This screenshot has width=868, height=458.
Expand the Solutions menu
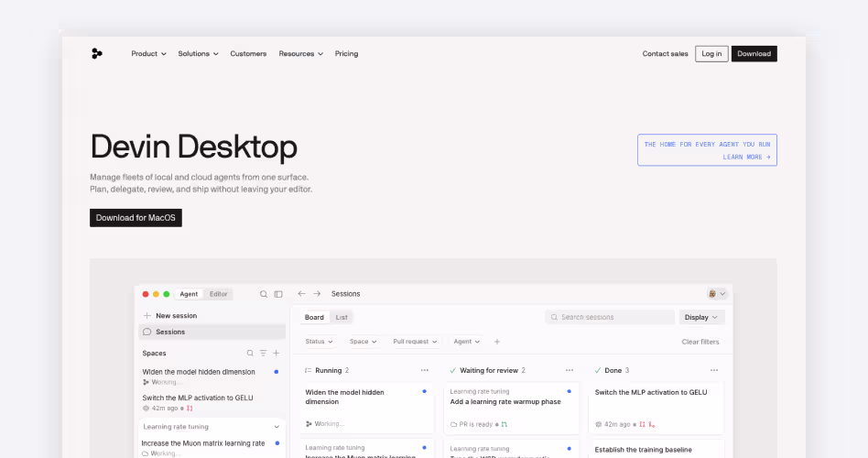(198, 54)
